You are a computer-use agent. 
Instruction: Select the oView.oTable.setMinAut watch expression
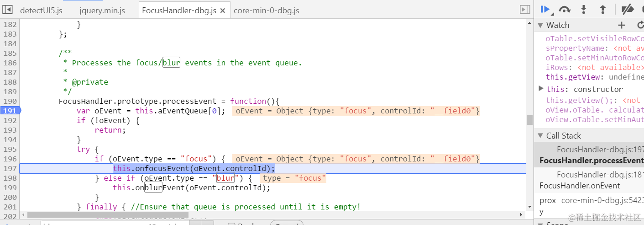595,119
